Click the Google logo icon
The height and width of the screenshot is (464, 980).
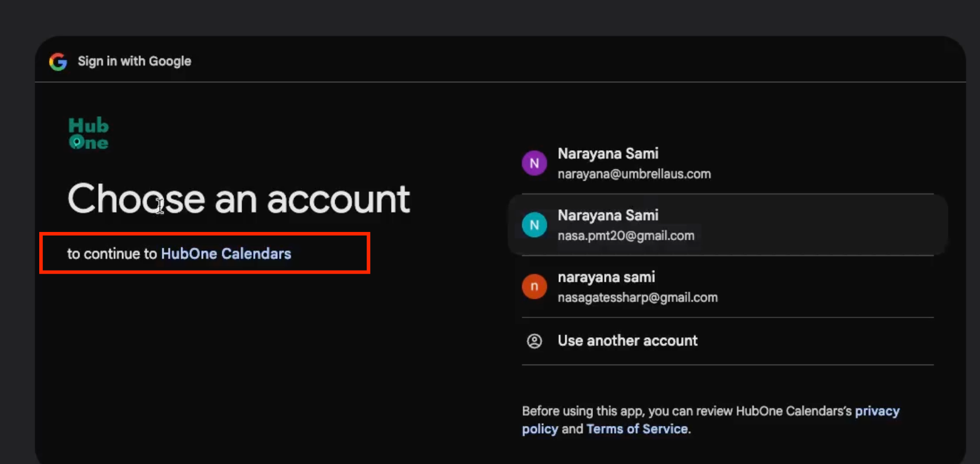coord(58,61)
